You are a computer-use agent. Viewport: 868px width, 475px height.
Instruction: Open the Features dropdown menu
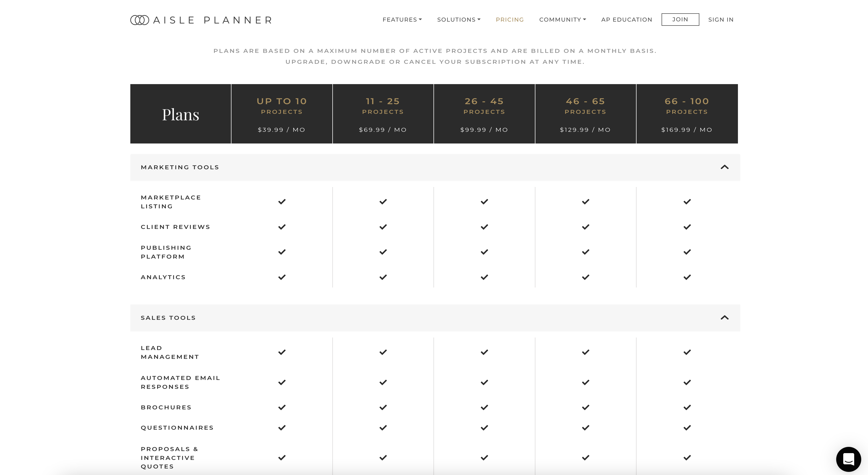pos(402,20)
